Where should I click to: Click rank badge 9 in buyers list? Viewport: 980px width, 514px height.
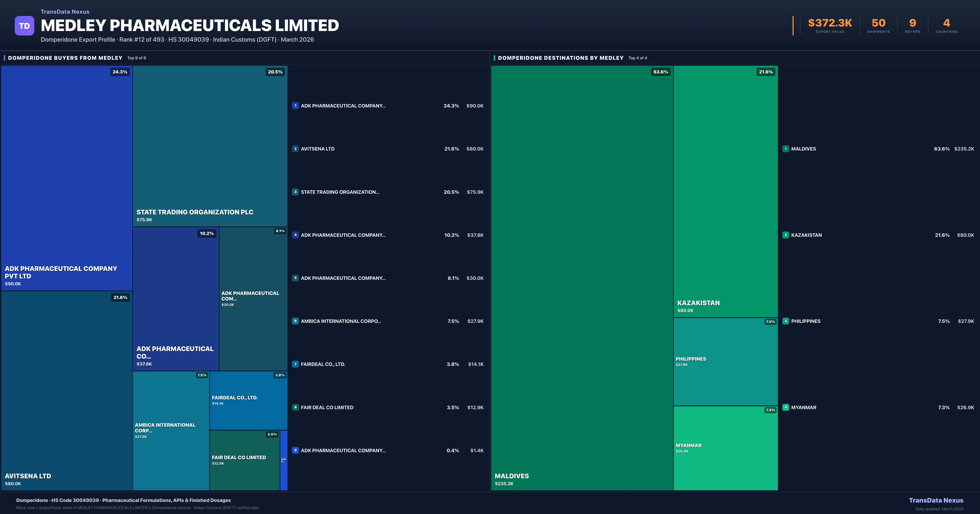tap(295, 451)
